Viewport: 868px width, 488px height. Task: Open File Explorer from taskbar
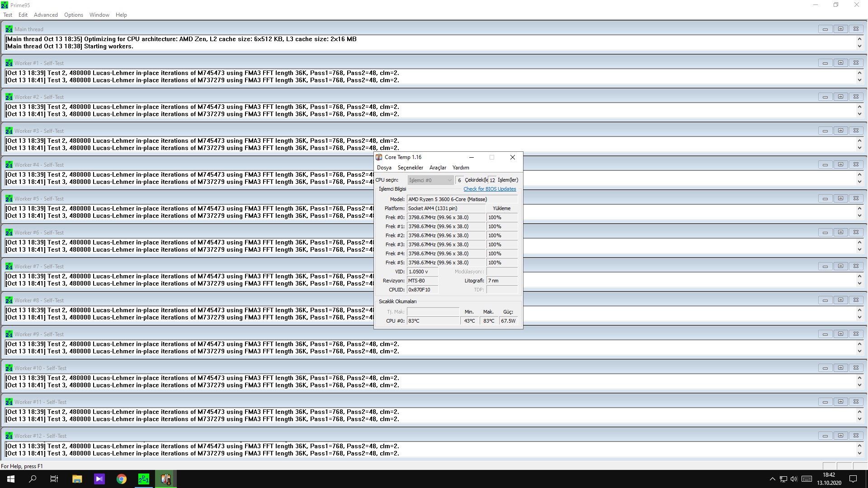[x=77, y=479]
